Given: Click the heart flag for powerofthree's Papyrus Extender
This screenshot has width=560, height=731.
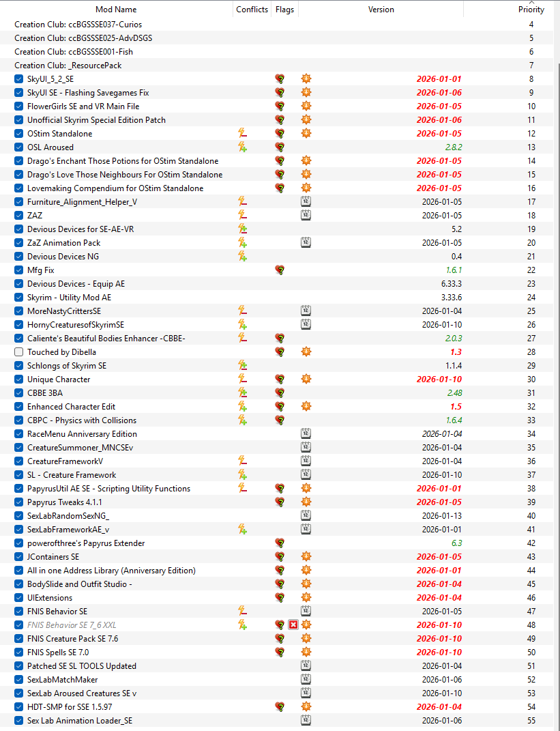Looking at the screenshot, I should tap(280, 543).
